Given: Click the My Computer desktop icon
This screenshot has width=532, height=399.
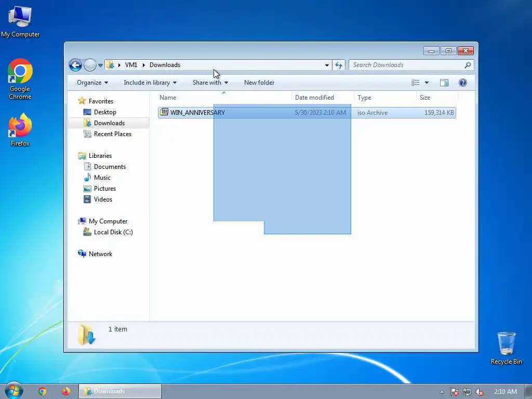Looking at the screenshot, I should 20,22.
